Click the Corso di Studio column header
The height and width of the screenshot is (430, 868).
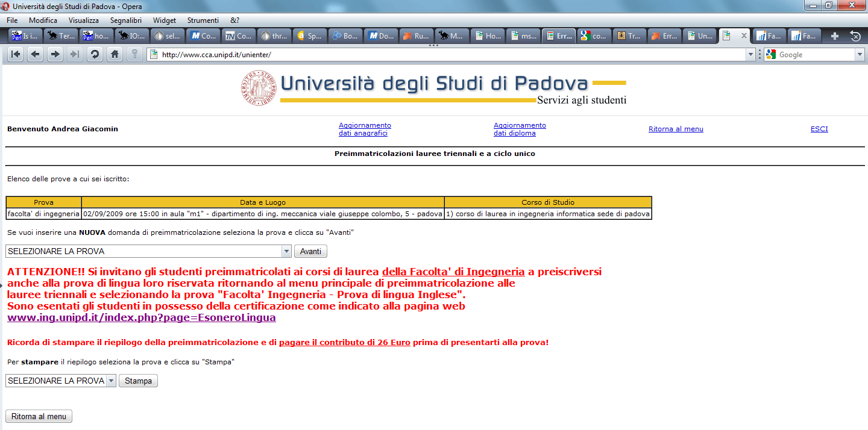coord(548,202)
